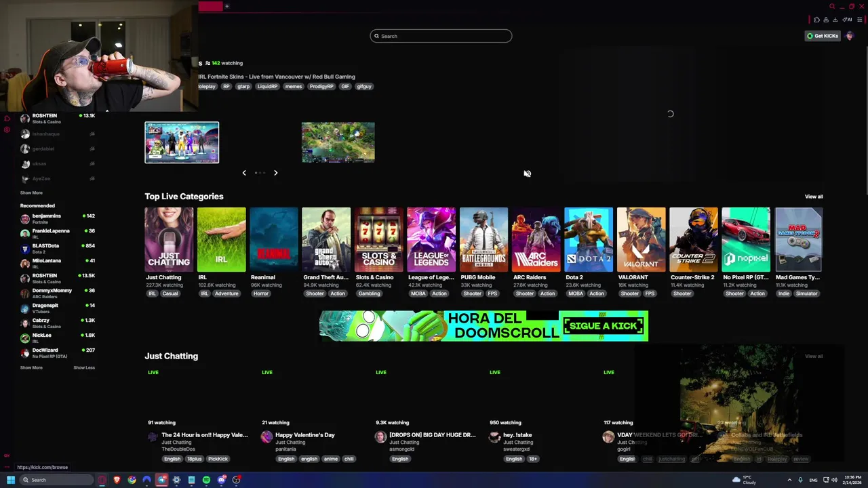Select the MOBA featured stream thumbnail
868x488 pixels.
coord(338,142)
